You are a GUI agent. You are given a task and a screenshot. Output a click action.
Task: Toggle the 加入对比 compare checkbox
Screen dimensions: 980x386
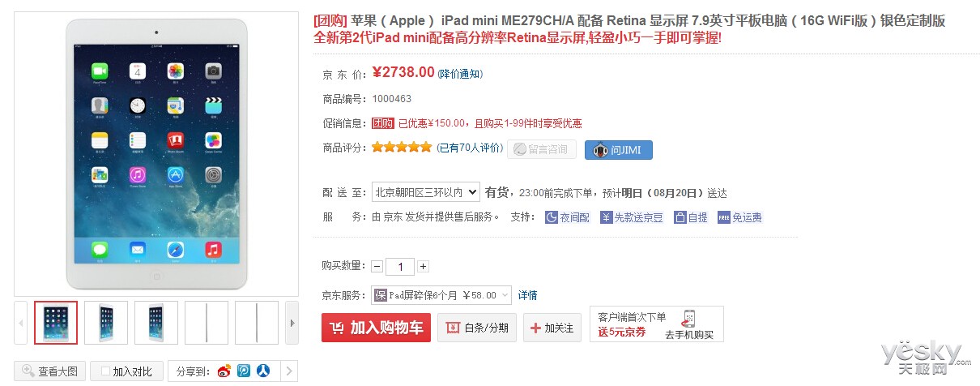126,371
